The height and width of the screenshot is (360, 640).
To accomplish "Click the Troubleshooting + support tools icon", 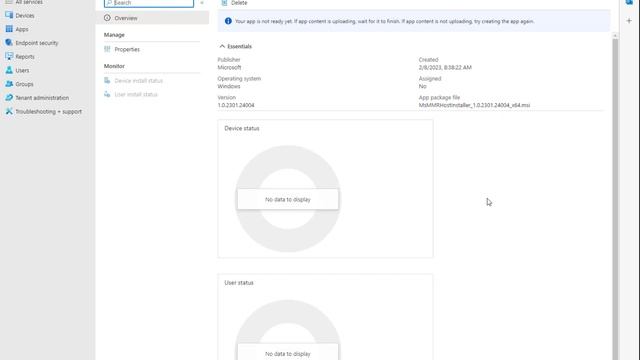I will coord(9,111).
